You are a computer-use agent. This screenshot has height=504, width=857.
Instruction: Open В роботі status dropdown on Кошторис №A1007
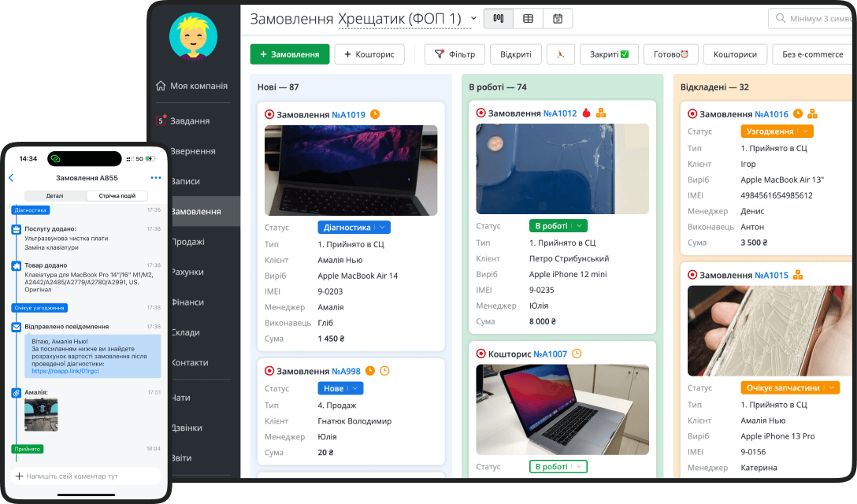coord(558,466)
